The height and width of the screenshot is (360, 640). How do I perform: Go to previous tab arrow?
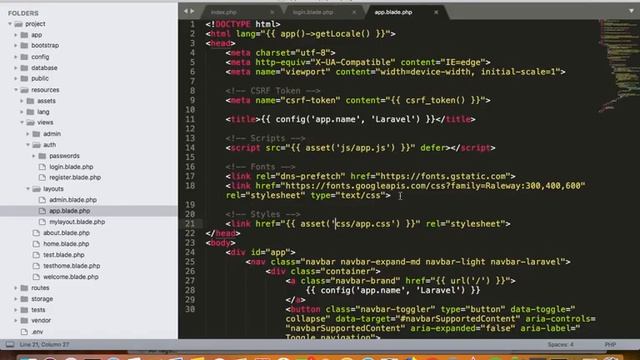tap(186, 11)
